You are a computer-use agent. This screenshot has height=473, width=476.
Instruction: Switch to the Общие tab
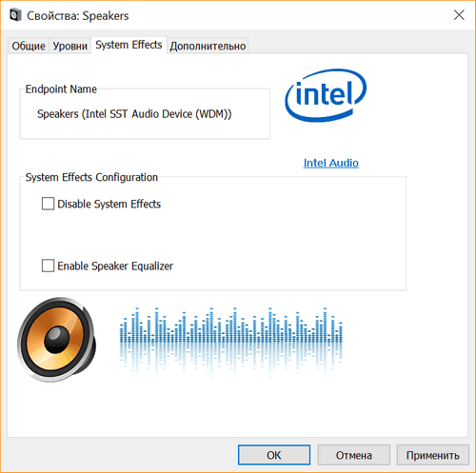coord(29,46)
